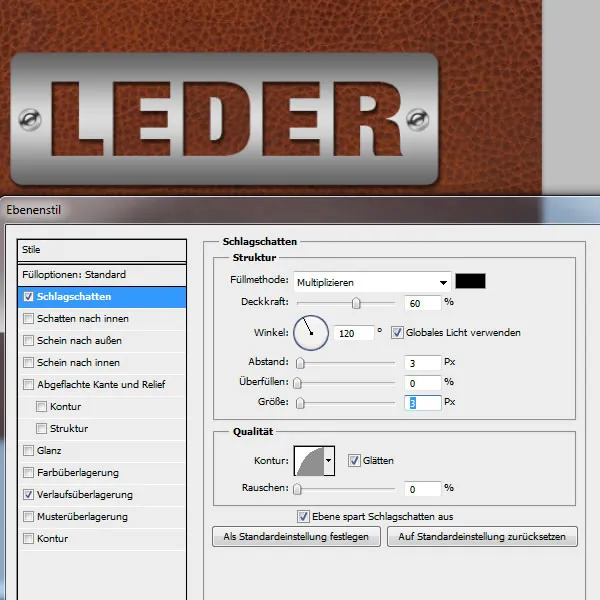The image size is (600, 600).
Task: Toggle Ebene spart Schlagschatten aus
Action: click(x=304, y=516)
